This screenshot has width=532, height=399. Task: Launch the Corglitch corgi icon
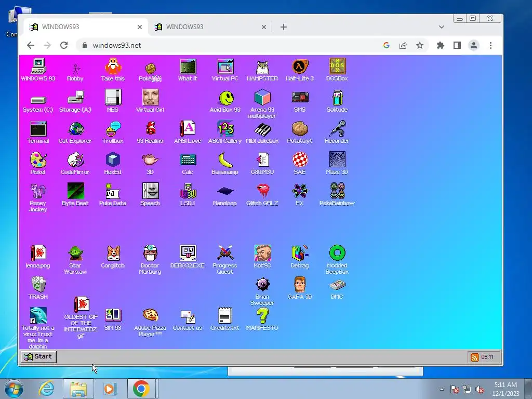click(113, 254)
